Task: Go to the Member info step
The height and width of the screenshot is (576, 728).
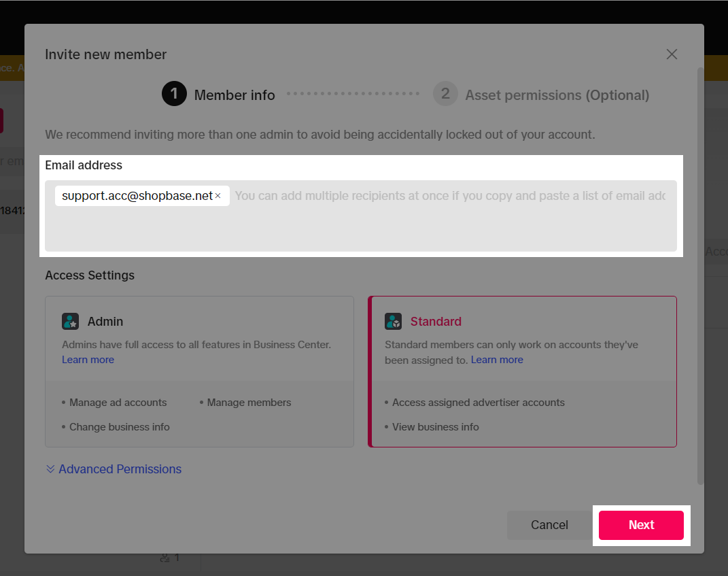Action: [235, 95]
